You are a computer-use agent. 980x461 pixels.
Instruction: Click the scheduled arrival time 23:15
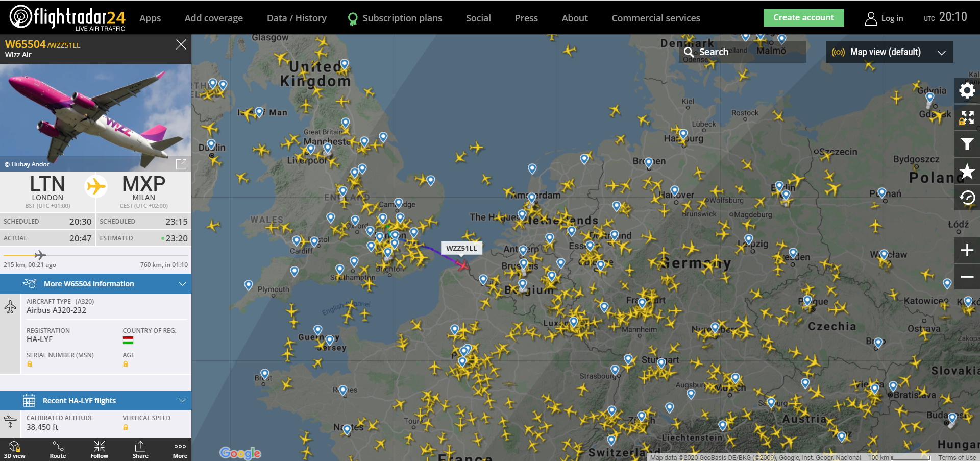[x=177, y=222]
